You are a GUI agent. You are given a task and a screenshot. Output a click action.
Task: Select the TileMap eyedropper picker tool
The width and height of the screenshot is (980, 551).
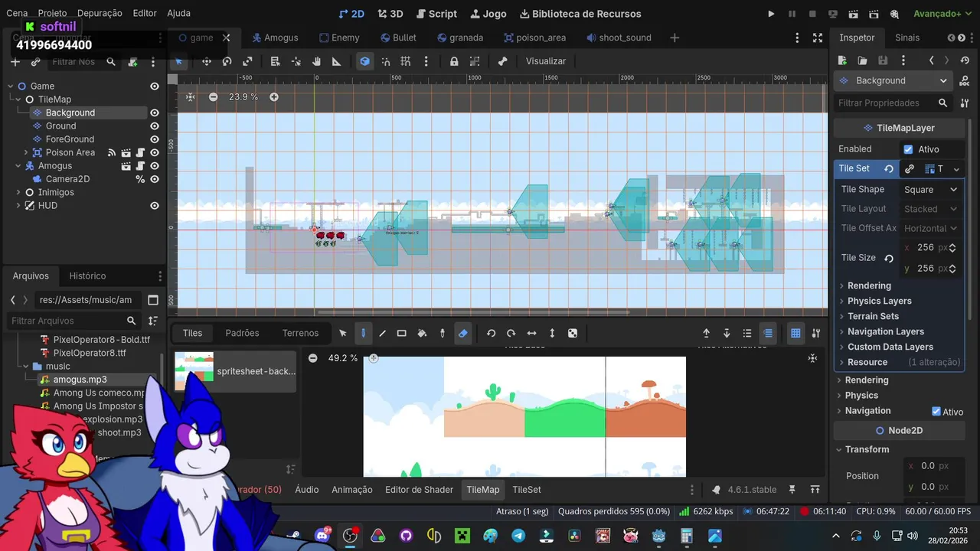(x=442, y=334)
